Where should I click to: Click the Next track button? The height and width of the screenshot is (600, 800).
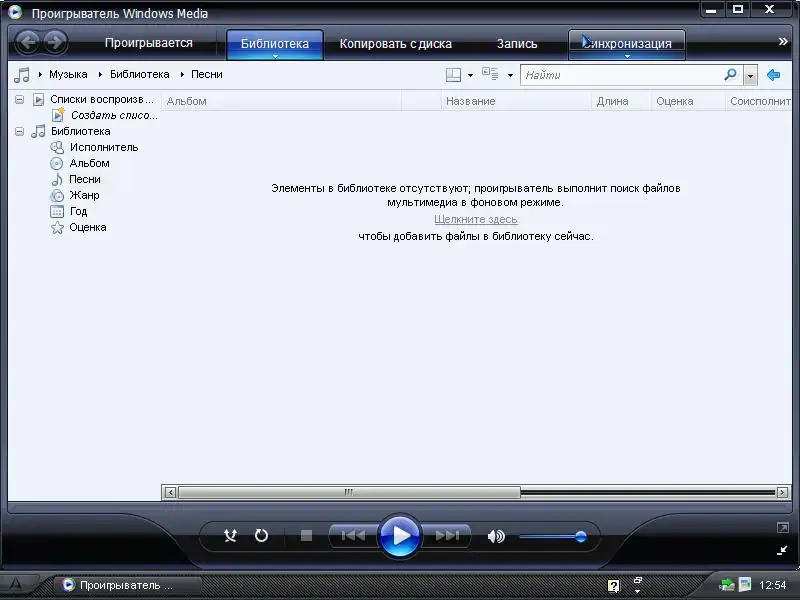(x=447, y=536)
